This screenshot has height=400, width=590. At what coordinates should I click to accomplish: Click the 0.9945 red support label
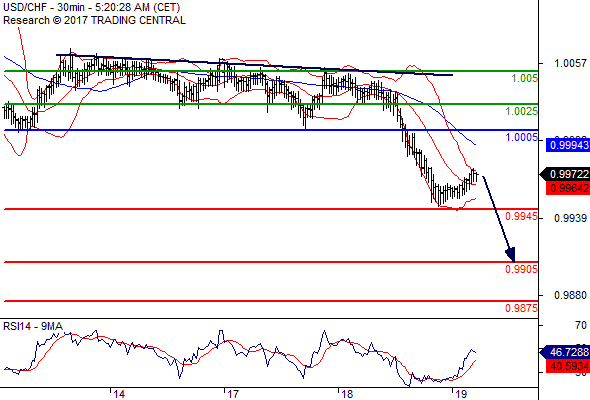[x=521, y=216]
